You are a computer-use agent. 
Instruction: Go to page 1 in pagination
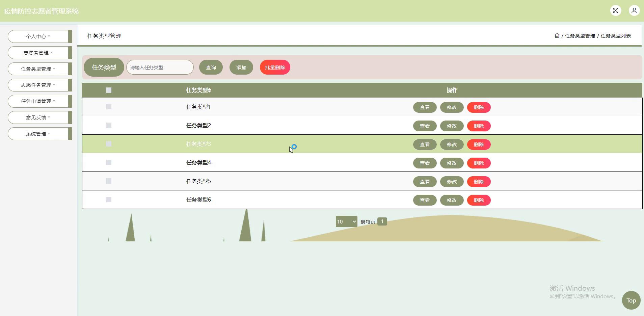(382, 221)
